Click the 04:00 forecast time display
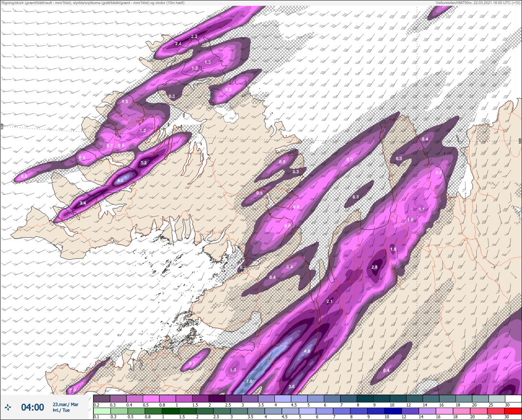The width and height of the screenshot is (522, 420). (33, 407)
